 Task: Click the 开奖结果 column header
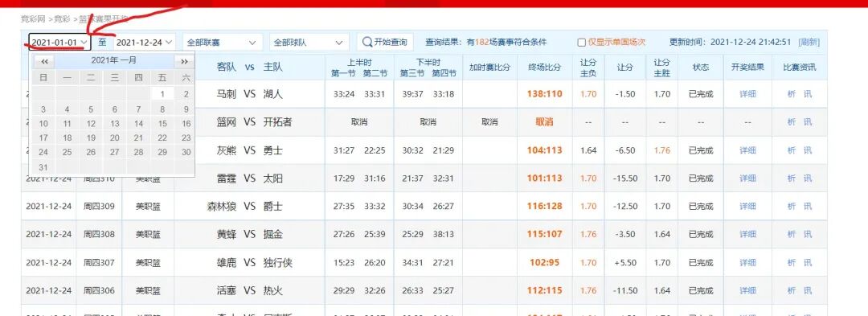(747, 67)
